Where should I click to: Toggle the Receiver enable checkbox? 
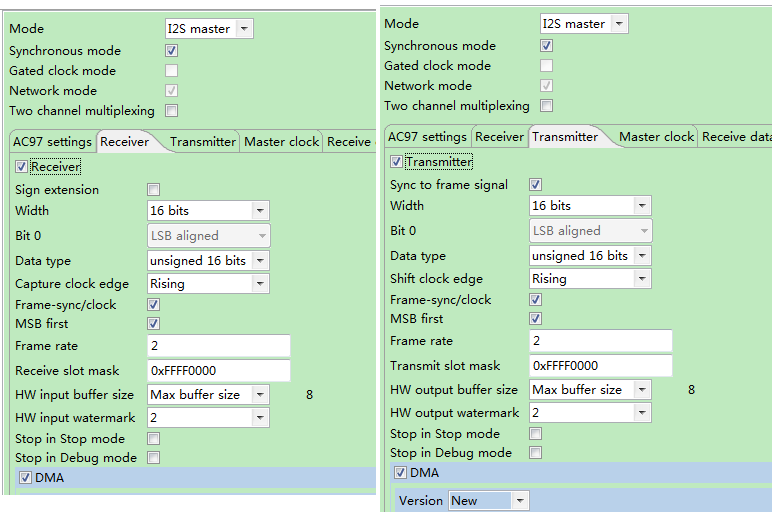point(21,167)
